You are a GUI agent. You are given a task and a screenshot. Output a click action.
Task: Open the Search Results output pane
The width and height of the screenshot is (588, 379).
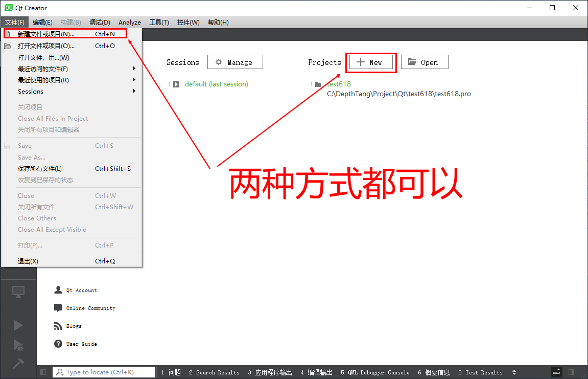(x=214, y=372)
